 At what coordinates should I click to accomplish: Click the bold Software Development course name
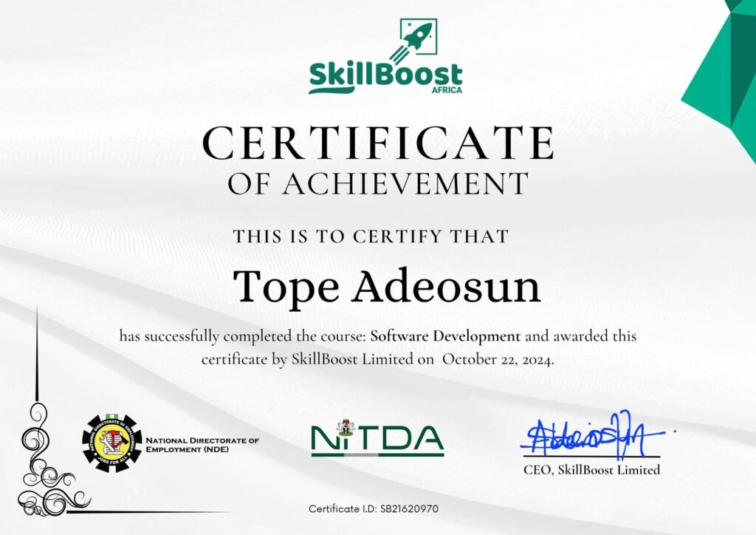pos(445,336)
